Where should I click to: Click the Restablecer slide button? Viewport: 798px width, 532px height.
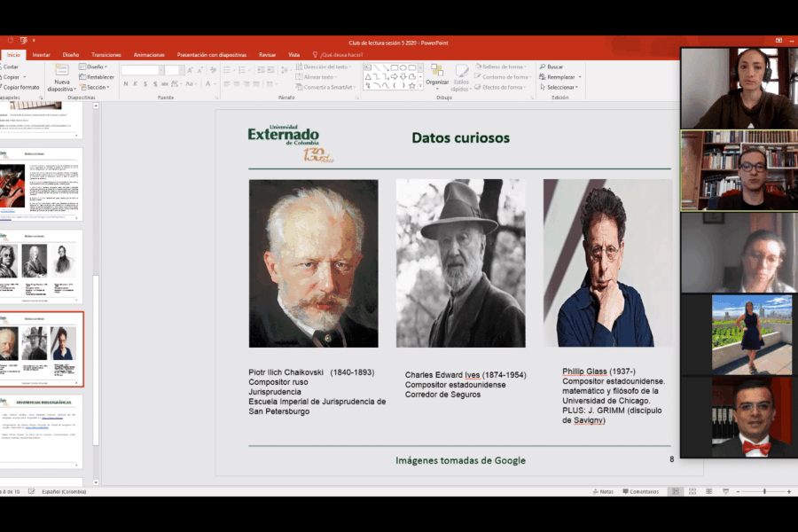98,77
